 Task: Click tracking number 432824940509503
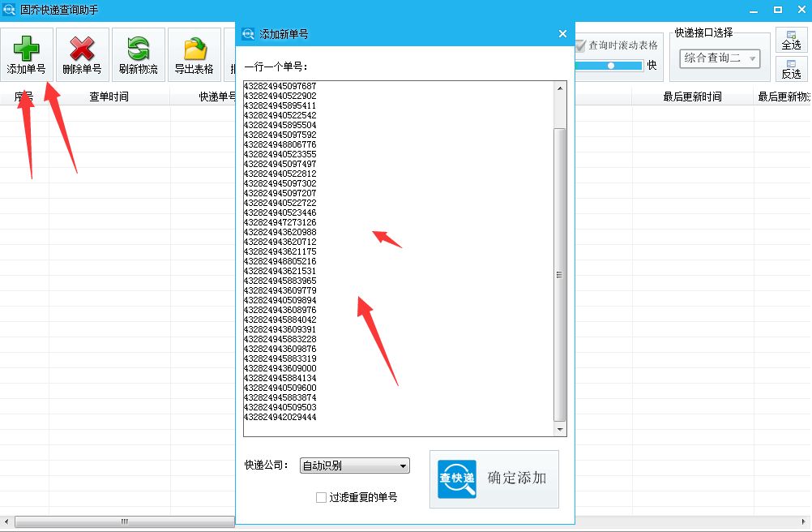point(280,407)
